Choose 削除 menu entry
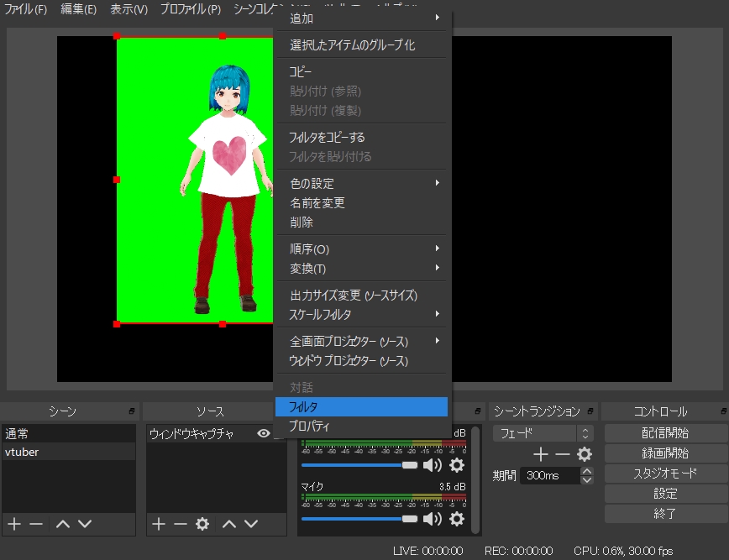This screenshot has height=560, width=729. point(361,222)
